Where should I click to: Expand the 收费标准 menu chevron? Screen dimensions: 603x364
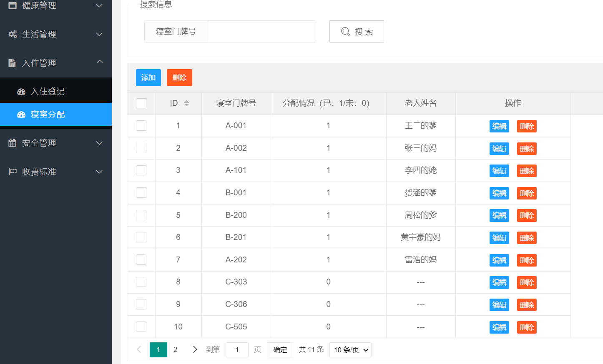[x=99, y=172]
